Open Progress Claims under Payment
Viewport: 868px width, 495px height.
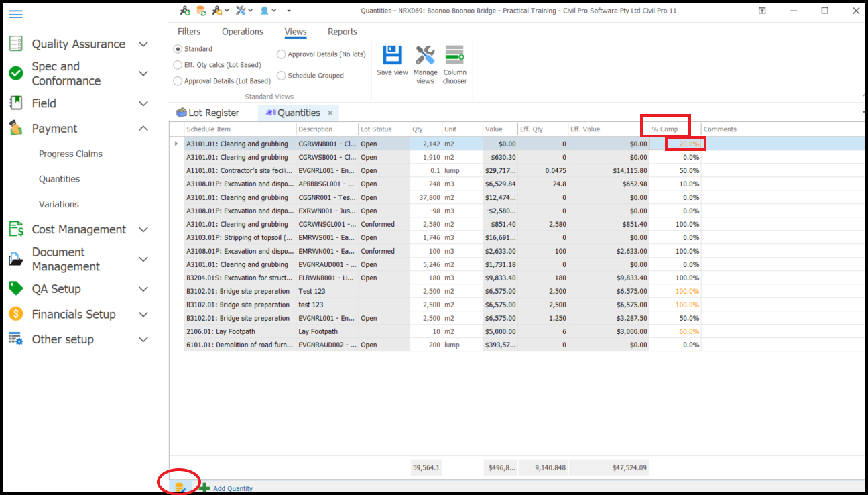[x=70, y=154]
